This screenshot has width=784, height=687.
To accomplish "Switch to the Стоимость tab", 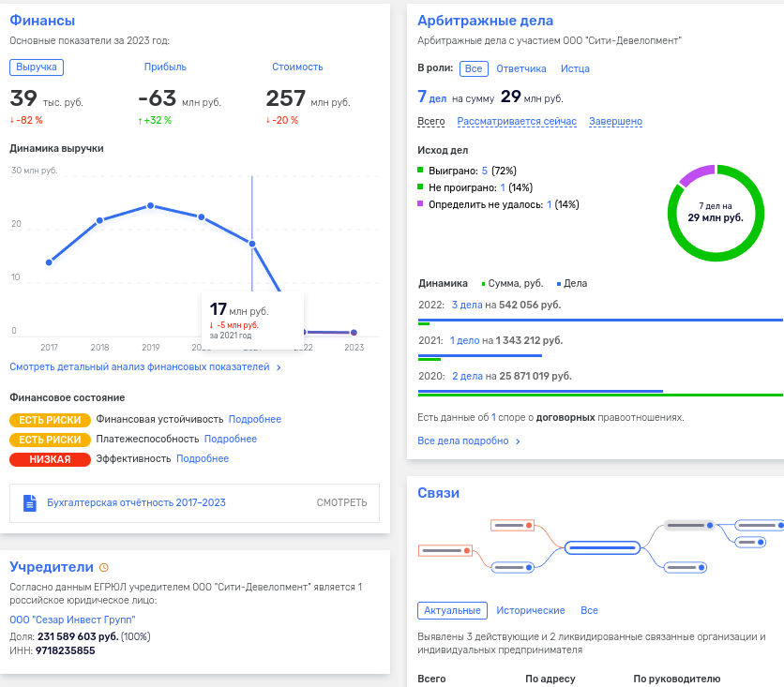I will point(297,67).
